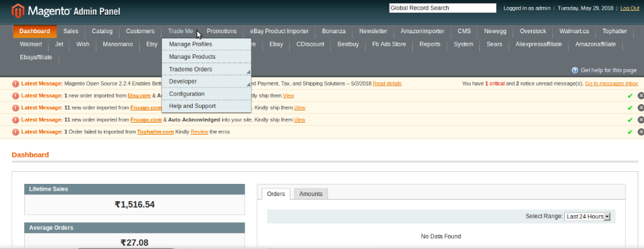Click Get help for this page link
This screenshot has width=644, height=249.
pyautogui.click(x=608, y=70)
